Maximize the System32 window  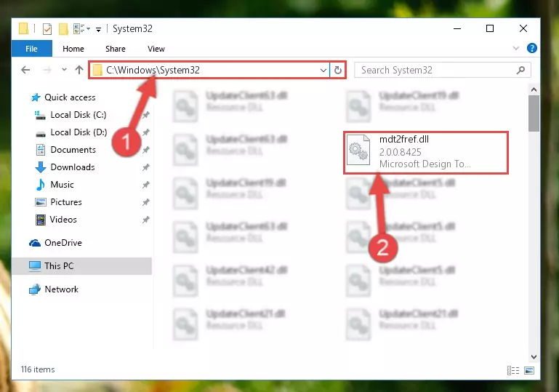490,28
